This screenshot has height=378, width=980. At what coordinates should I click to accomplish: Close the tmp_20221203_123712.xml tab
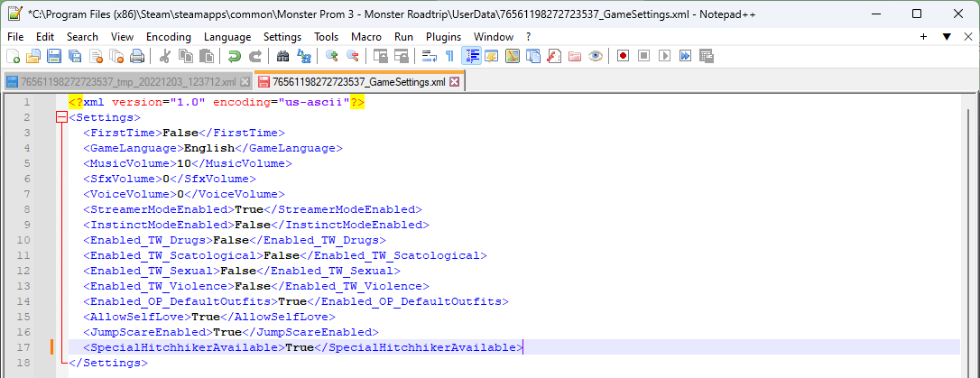(x=245, y=82)
